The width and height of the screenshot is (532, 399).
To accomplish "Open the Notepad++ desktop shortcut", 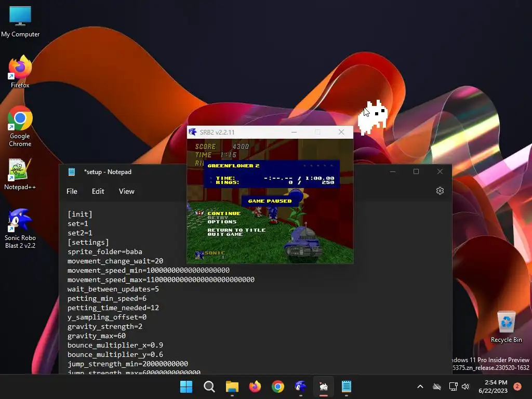I will 20,174.
